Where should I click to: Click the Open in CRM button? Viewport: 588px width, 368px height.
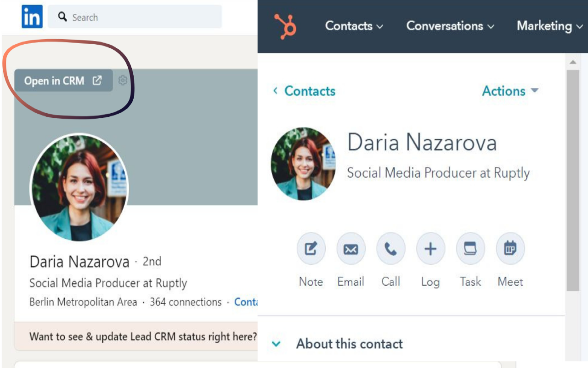point(63,81)
